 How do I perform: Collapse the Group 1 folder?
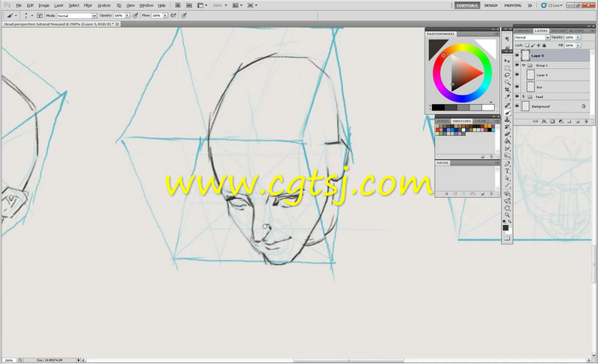[x=524, y=66]
